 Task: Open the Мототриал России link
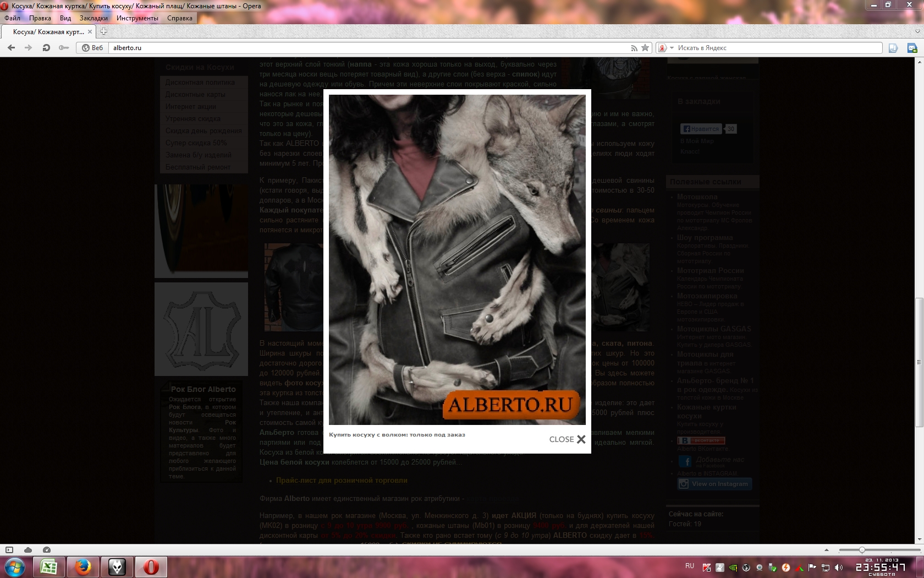click(711, 271)
